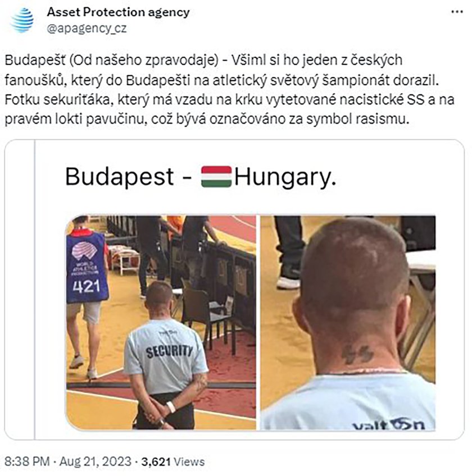Click the white wristband on the guard's arm
The image size is (472, 476).
click(x=170, y=407)
